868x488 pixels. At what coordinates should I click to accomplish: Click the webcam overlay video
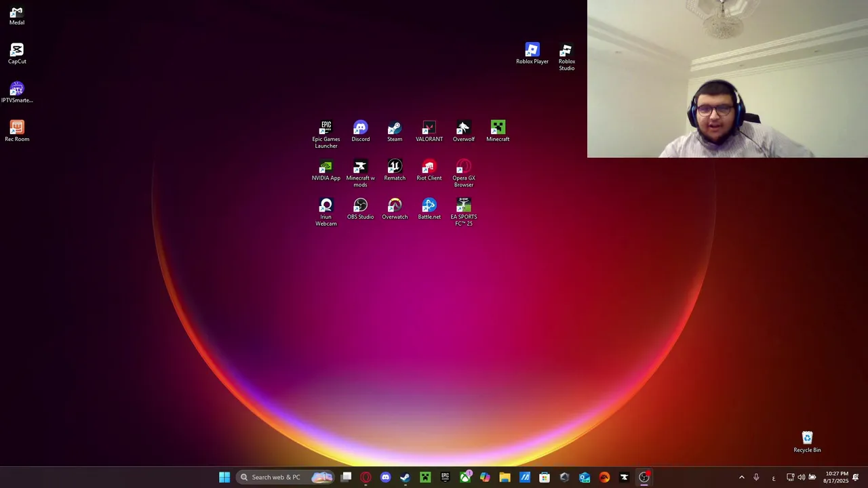pos(728,79)
